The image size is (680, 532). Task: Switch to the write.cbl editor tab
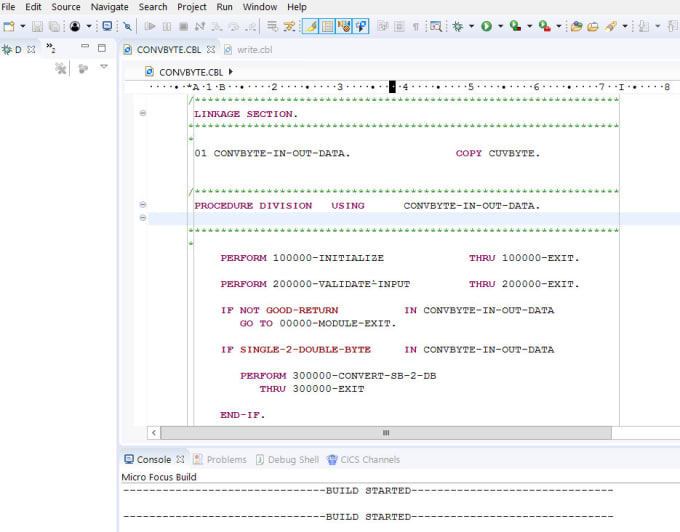point(249,50)
